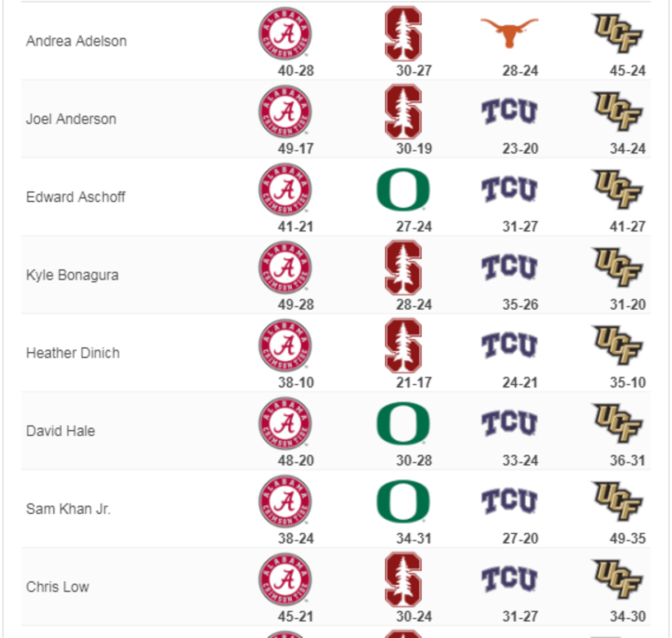This screenshot has height=638, width=672.
Task: Click Andrea Adelson's Texas Longhorns logo
Action: (509, 32)
